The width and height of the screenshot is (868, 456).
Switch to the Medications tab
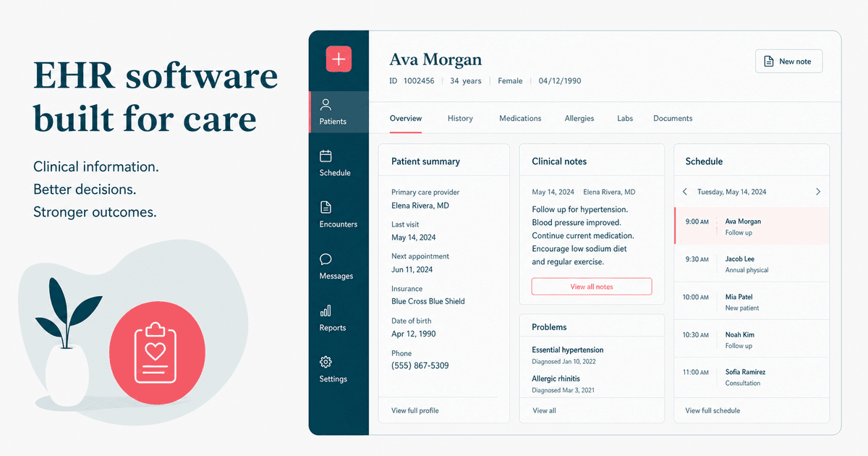coord(520,119)
